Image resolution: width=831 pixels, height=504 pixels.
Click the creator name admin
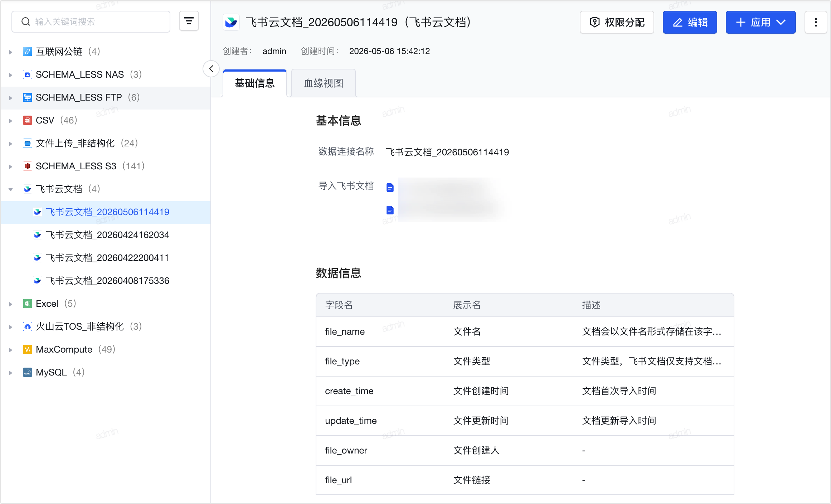(x=274, y=51)
